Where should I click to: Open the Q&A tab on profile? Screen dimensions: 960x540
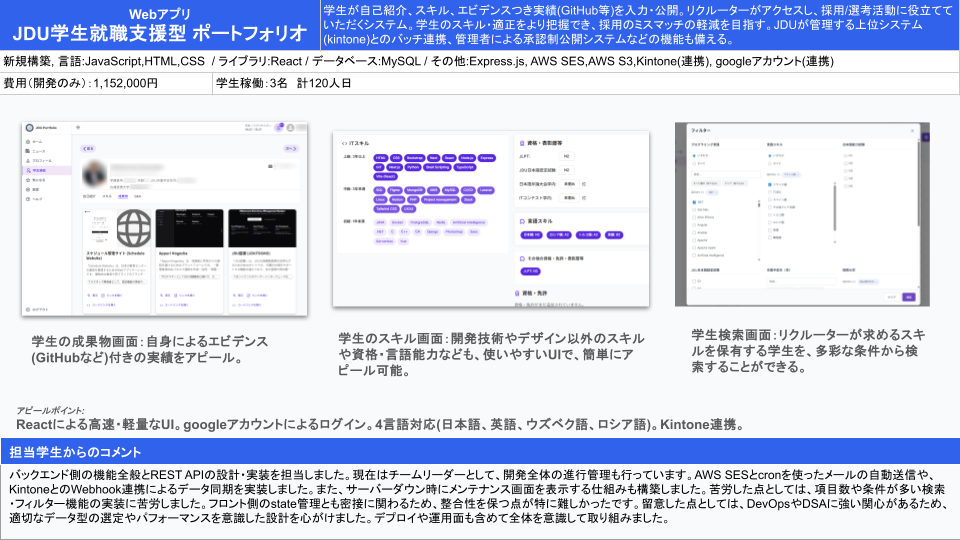click(x=138, y=198)
